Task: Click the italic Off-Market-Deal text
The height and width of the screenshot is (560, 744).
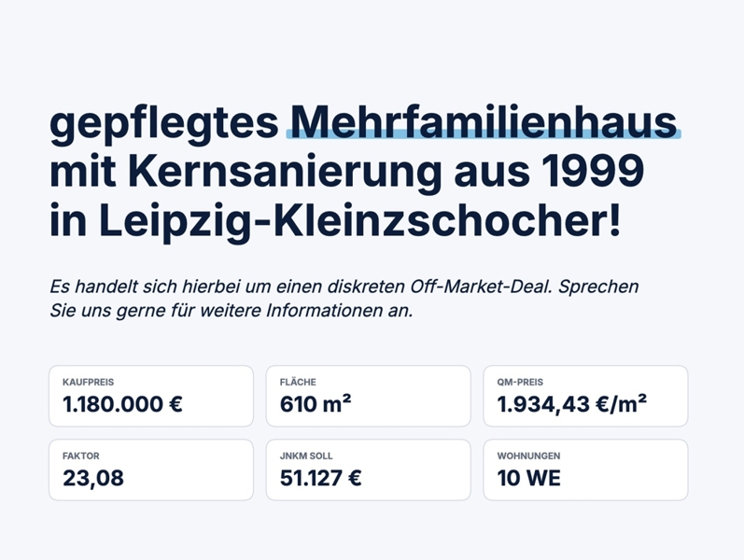Action: click(481, 287)
